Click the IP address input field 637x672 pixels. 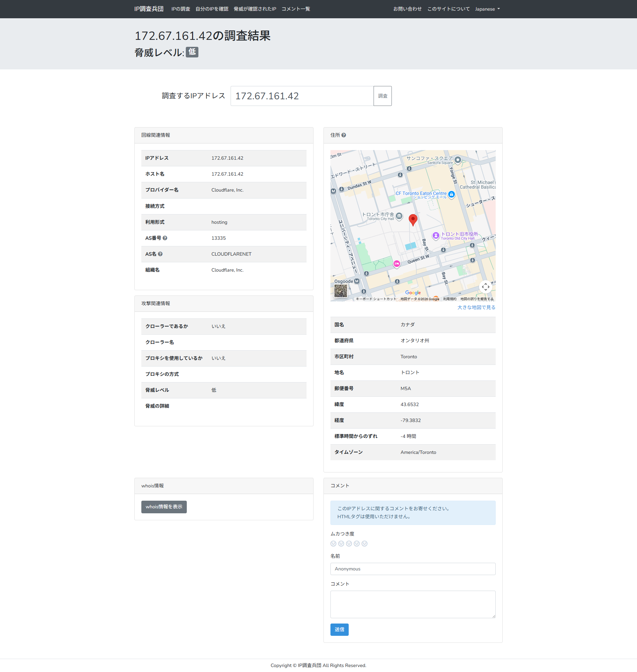[x=302, y=96]
